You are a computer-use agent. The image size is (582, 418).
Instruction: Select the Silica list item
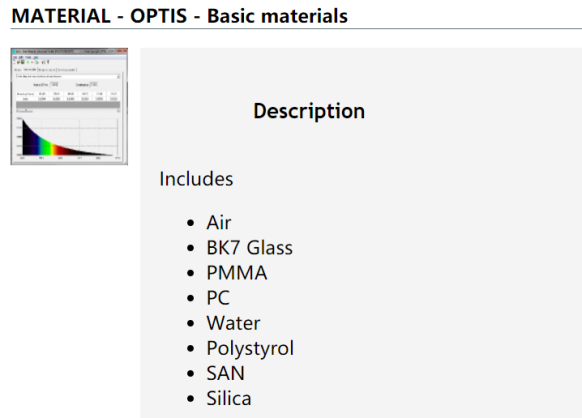coord(229,398)
